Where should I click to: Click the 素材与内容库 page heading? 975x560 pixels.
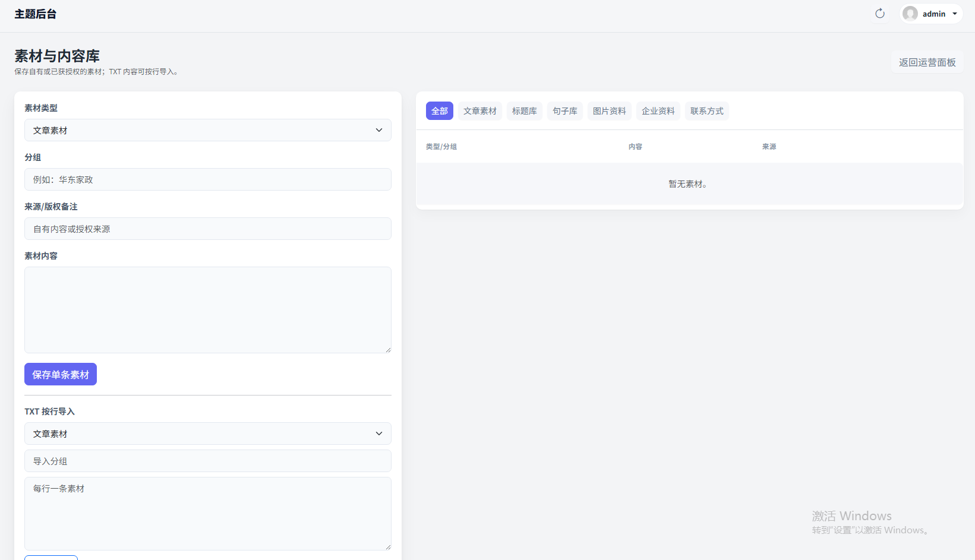pyautogui.click(x=57, y=56)
